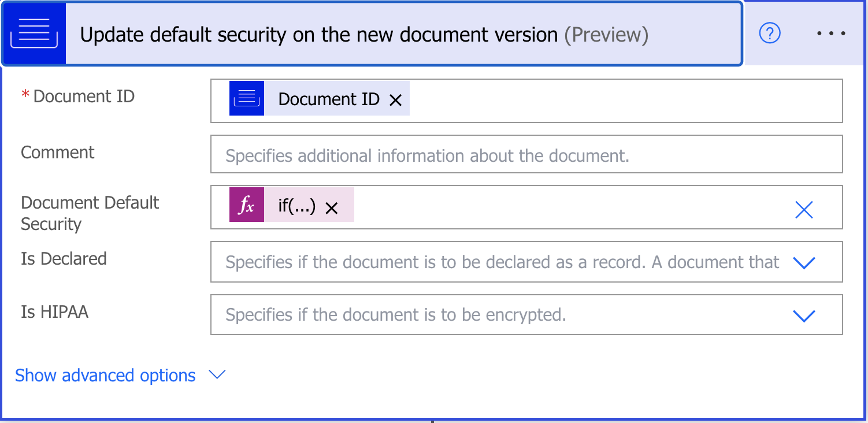Open the three-dots more options menu
This screenshot has height=423, width=868.
[831, 34]
